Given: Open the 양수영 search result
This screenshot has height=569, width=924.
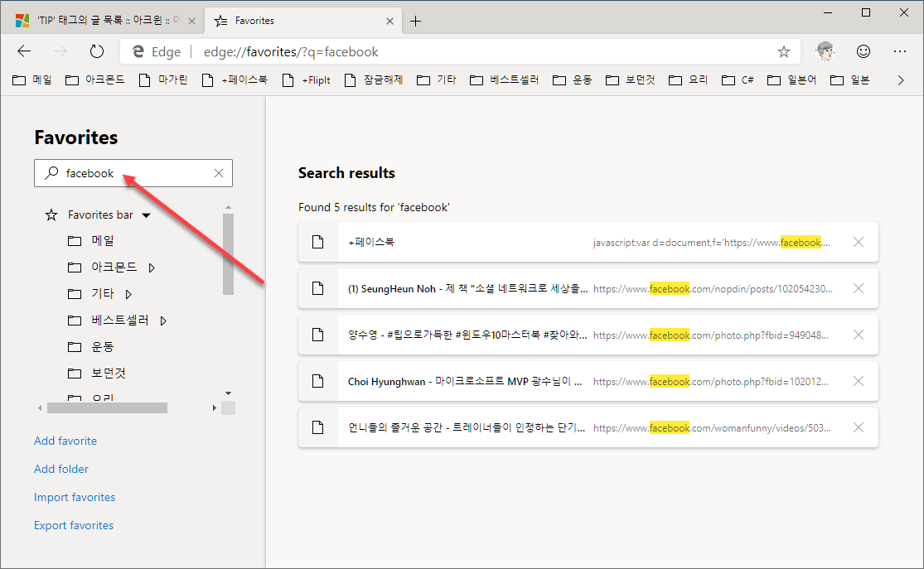Looking at the screenshot, I should [588, 335].
